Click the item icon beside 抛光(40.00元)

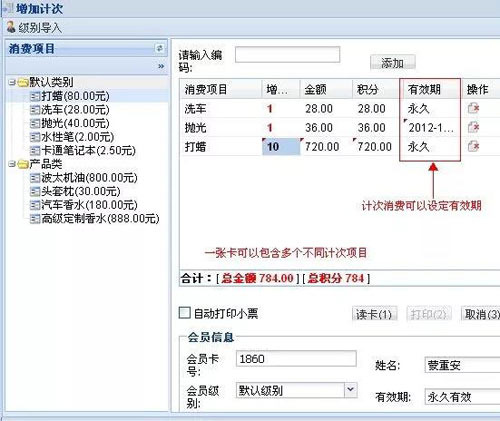35,123
